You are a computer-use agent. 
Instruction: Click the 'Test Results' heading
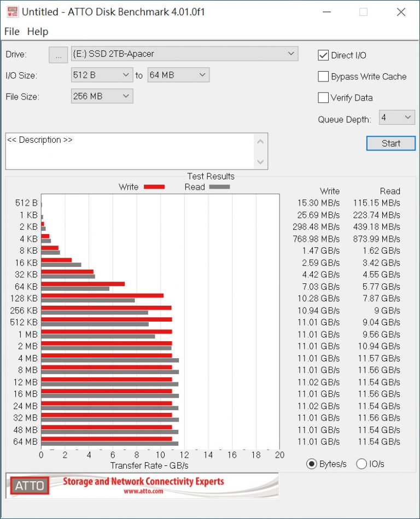tap(211, 176)
